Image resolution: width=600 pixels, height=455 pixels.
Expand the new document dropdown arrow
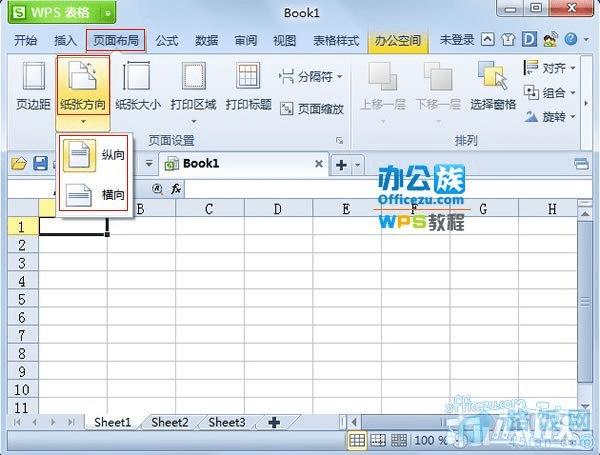pos(357,165)
